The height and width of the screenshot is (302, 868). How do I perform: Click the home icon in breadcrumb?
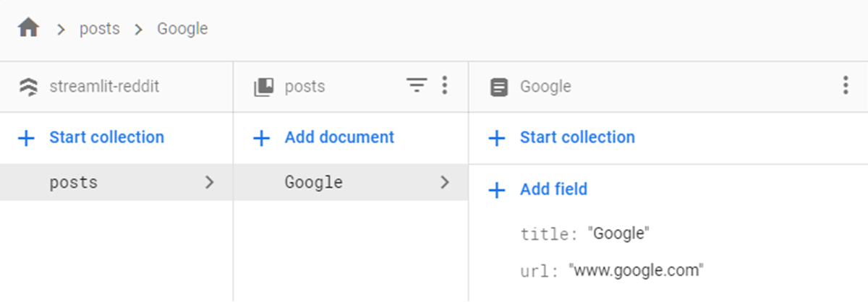click(x=28, y=29)
